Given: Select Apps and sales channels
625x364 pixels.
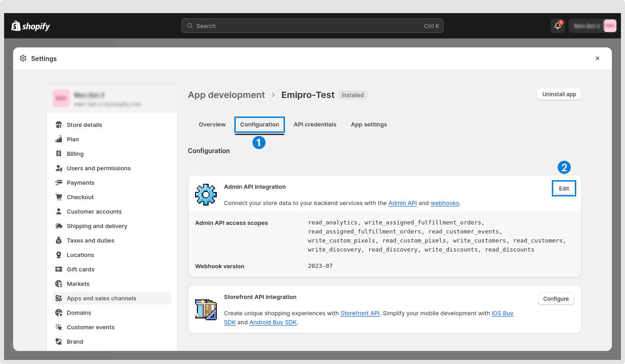Looking at the screenshot, I should coord(112,298).
